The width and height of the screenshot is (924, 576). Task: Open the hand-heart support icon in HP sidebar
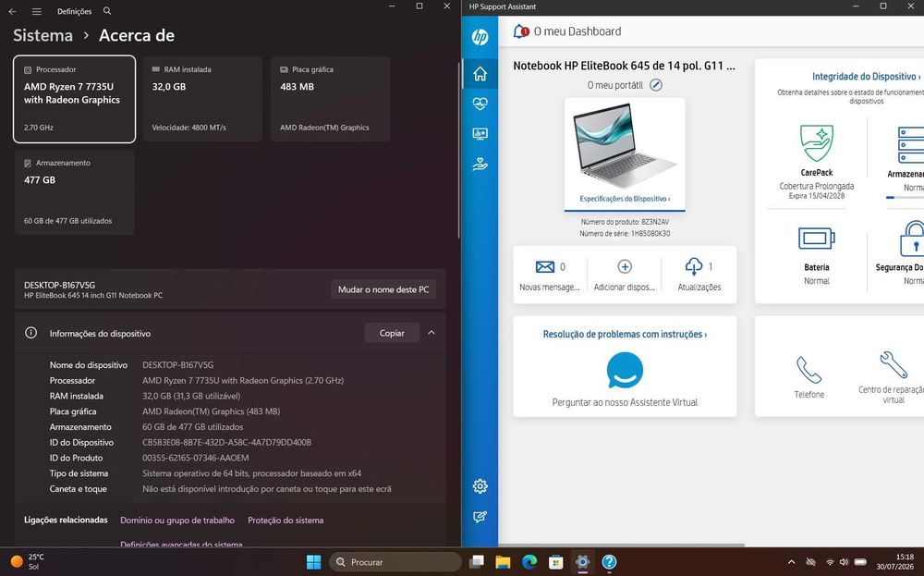[x=480, y=165]
